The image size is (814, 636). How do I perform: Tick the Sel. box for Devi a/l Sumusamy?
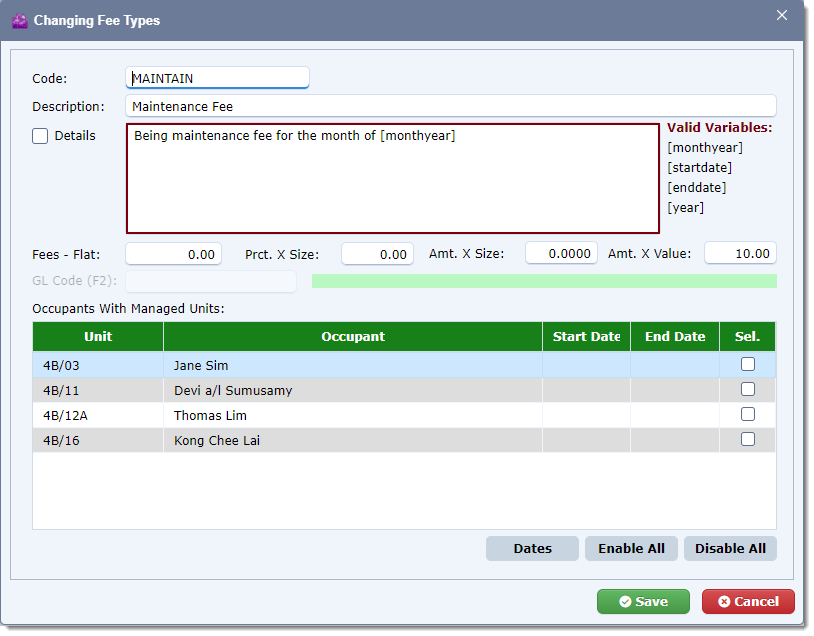click(x=747, y=390)
